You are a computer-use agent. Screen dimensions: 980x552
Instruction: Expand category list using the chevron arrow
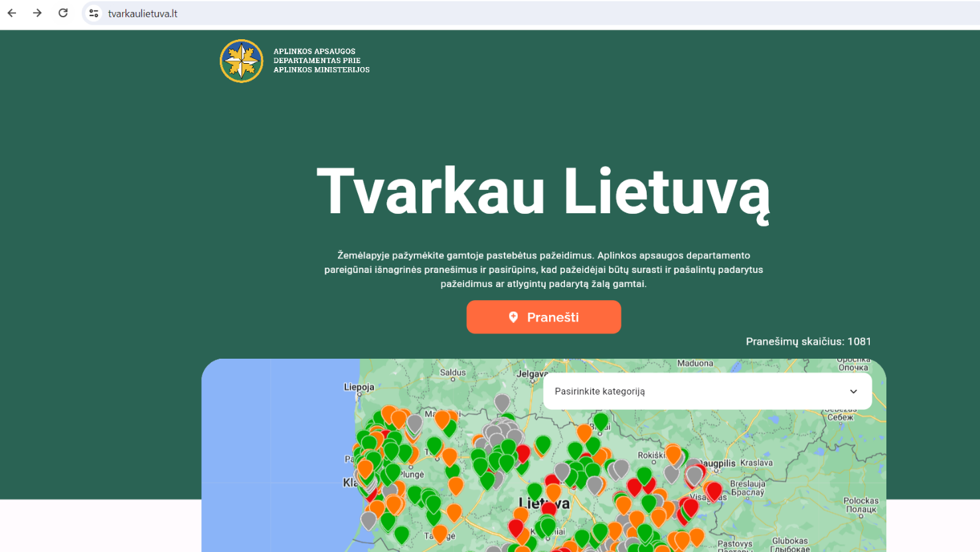pyautogui.click(x=853, y=391)
